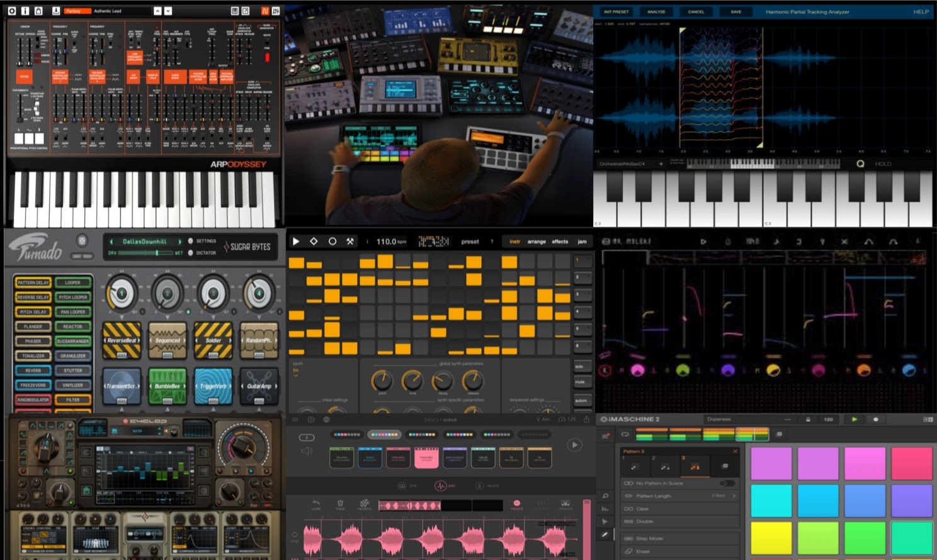Image resolution: width=937 pixels, height=560 pixels.
Task: Click the velocity icon in blocs wave
Action: click(x=565, y=505)
